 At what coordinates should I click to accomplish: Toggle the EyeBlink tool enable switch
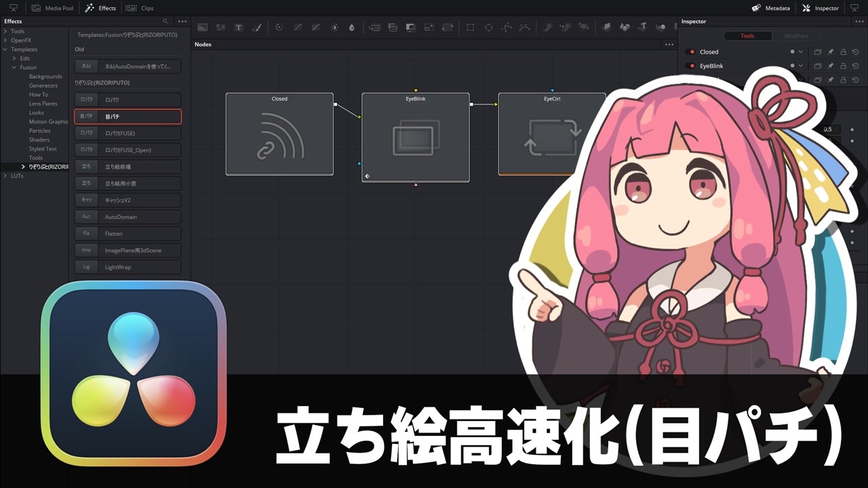(x=692, y=66)
